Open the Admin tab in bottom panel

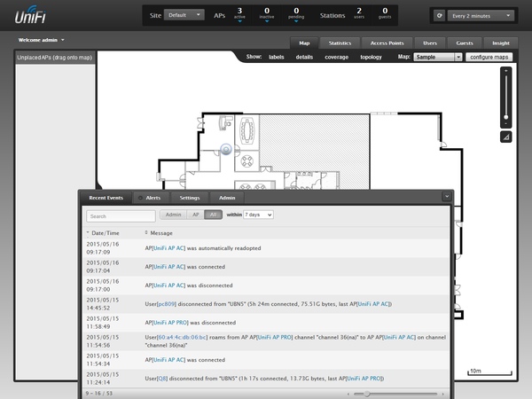(227, 198)
